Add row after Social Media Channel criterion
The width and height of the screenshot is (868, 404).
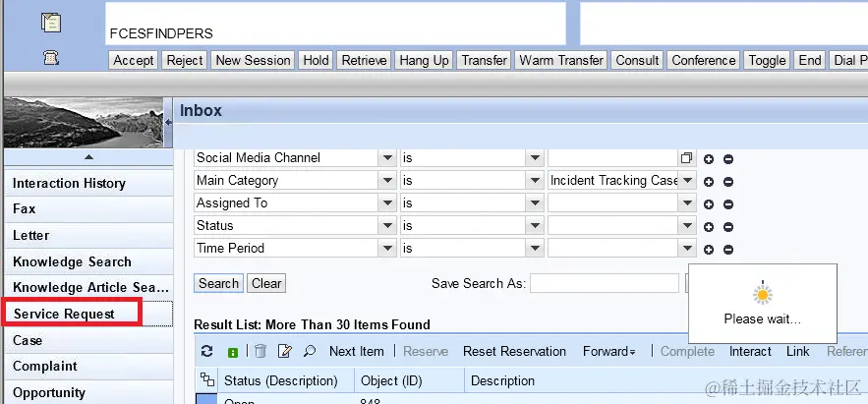pyautogui.click(x=709, y=159)
